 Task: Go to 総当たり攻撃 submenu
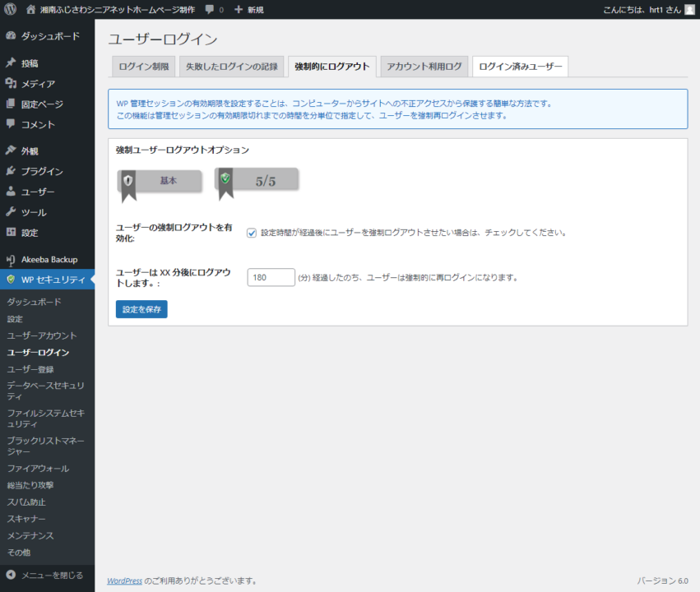click(30, 485)
